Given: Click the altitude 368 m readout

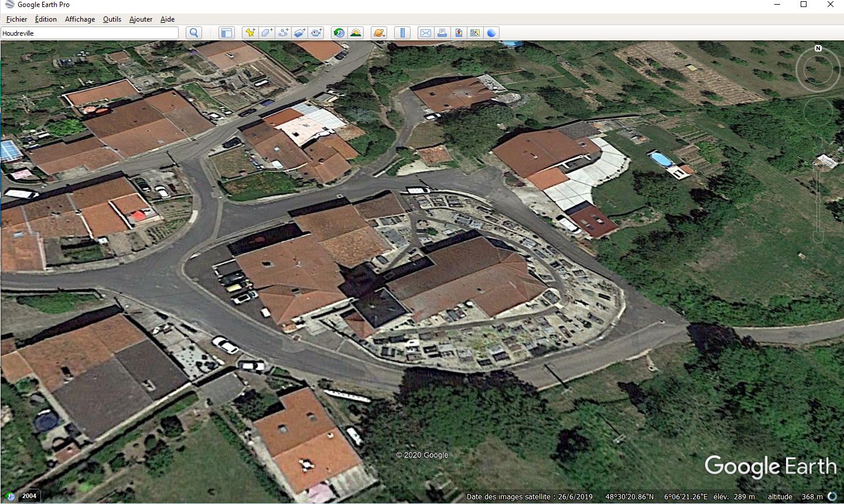Looking at the screenshot, I should tap(795, 496).
